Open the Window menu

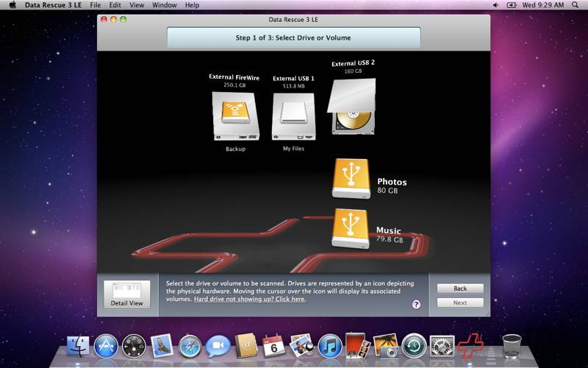click(x=164, y=5)
